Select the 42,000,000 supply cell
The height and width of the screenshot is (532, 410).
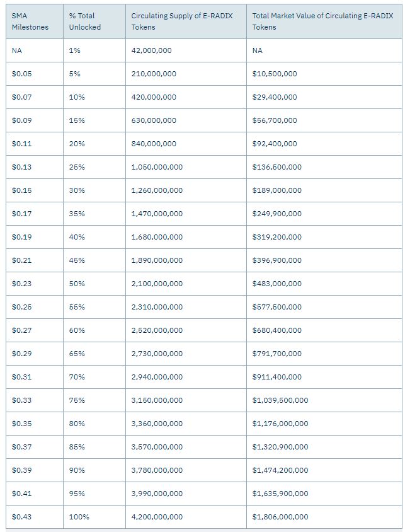pos(186,50)
